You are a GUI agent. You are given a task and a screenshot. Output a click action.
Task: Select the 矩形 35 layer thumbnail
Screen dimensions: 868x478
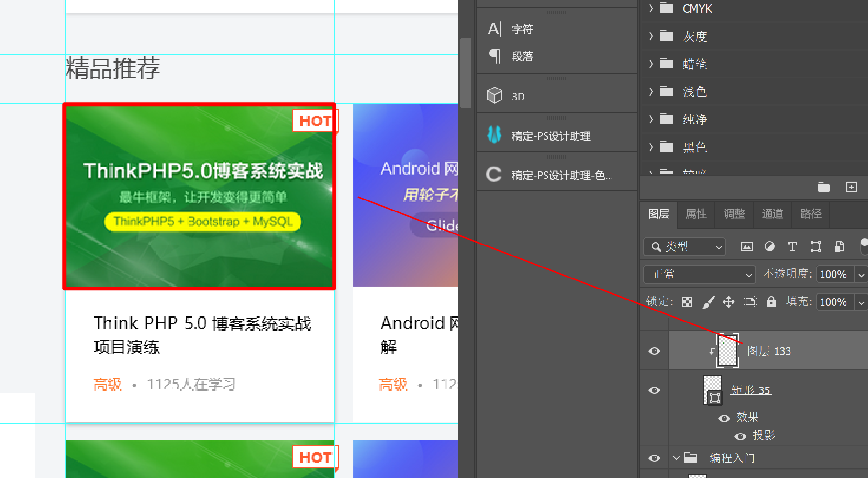point(712,390)
